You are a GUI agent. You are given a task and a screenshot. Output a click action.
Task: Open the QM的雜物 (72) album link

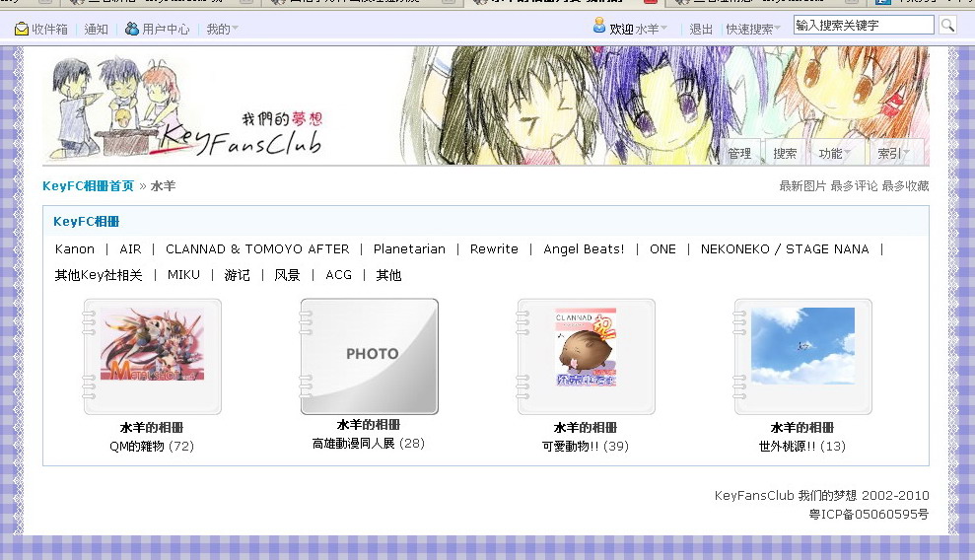tap(152, 447)
